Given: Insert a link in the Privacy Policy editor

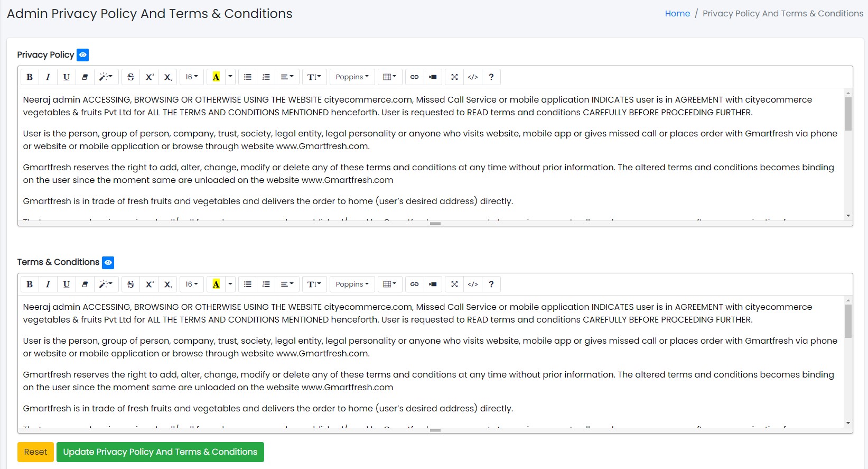Looking at the screenshot, I should (x=415, y=77).
